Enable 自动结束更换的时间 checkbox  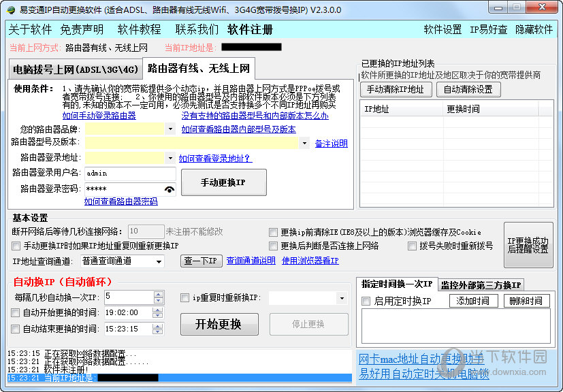16,329
